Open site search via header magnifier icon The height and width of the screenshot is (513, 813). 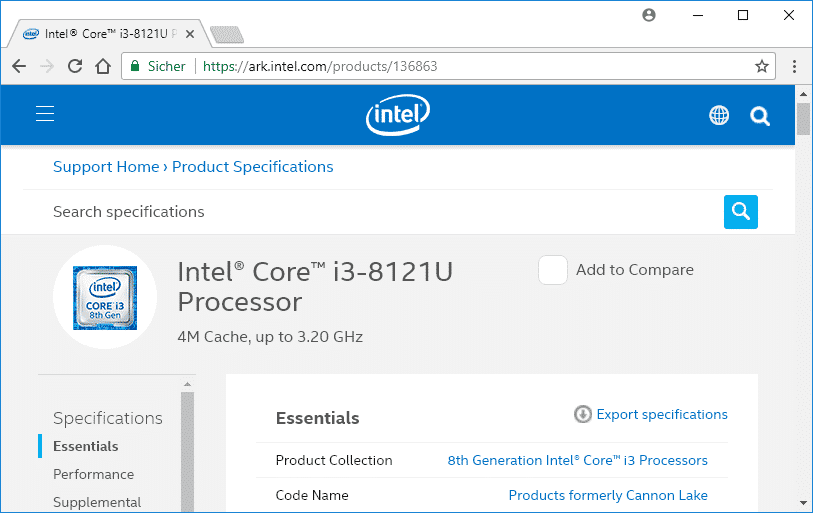(760, 116)
